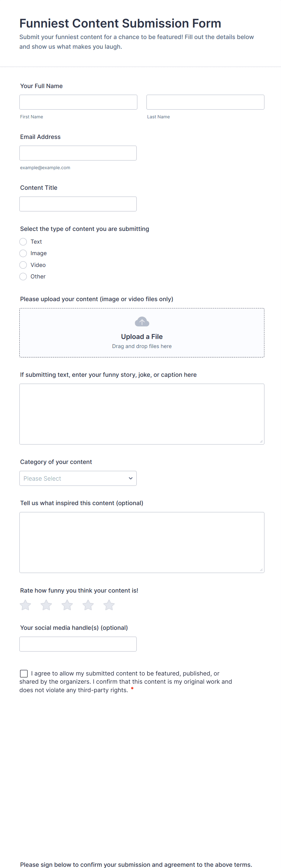
Task: Click the Email Address field
Action: (78, 153)
